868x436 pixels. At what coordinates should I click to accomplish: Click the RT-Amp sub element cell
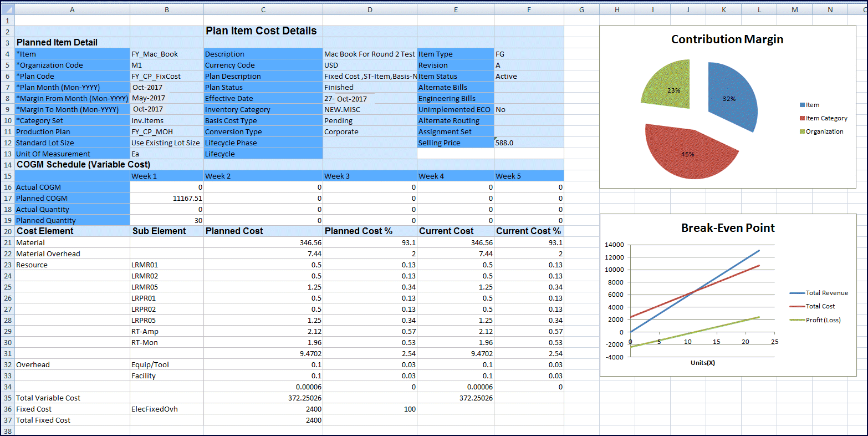coord(167,331)
